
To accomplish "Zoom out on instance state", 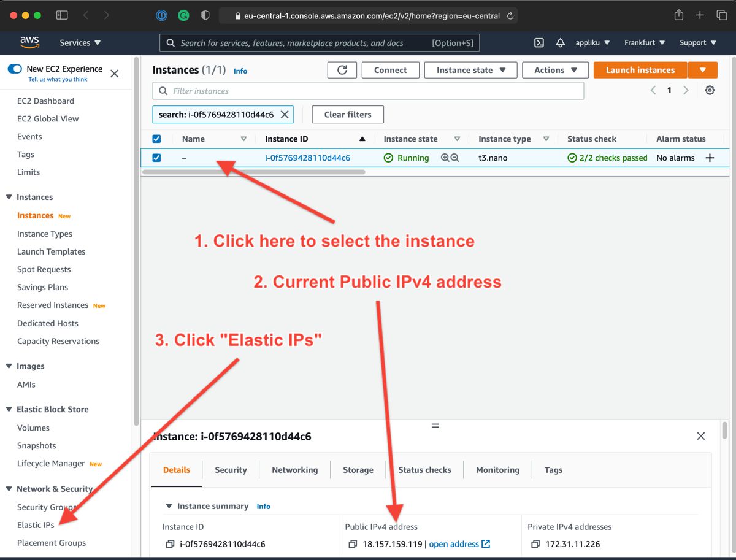I will tap(454, 158).
